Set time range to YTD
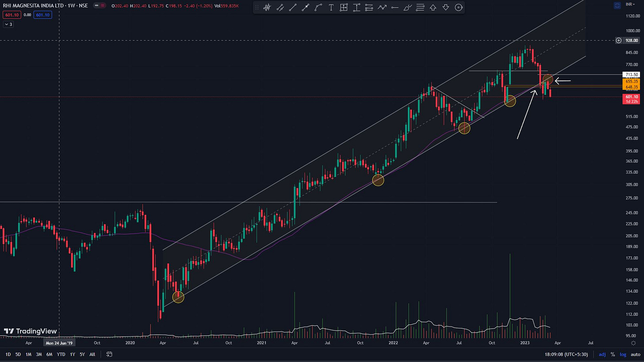Viewport: 644px width, 362px height. pos(61,354)
